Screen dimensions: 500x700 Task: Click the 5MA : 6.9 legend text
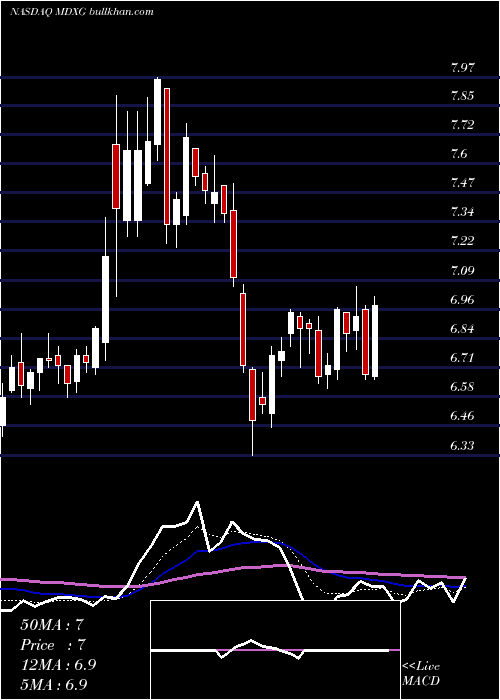pyautogui.click(x=54, y=684)
